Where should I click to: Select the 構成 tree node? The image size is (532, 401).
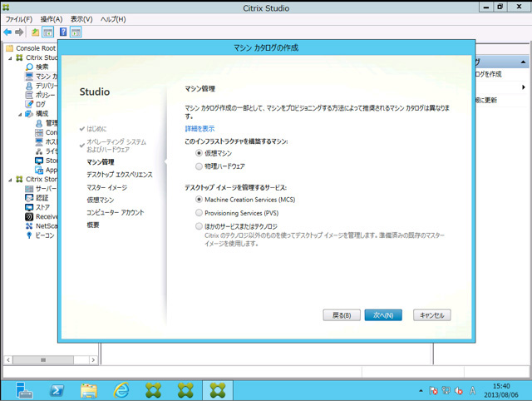point(37,113)
